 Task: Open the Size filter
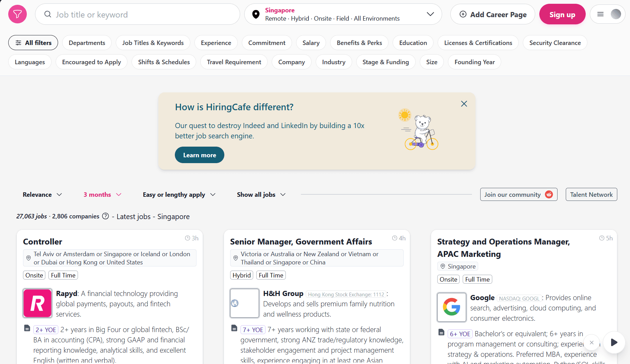pyautogui.click(x=432, y=62)
